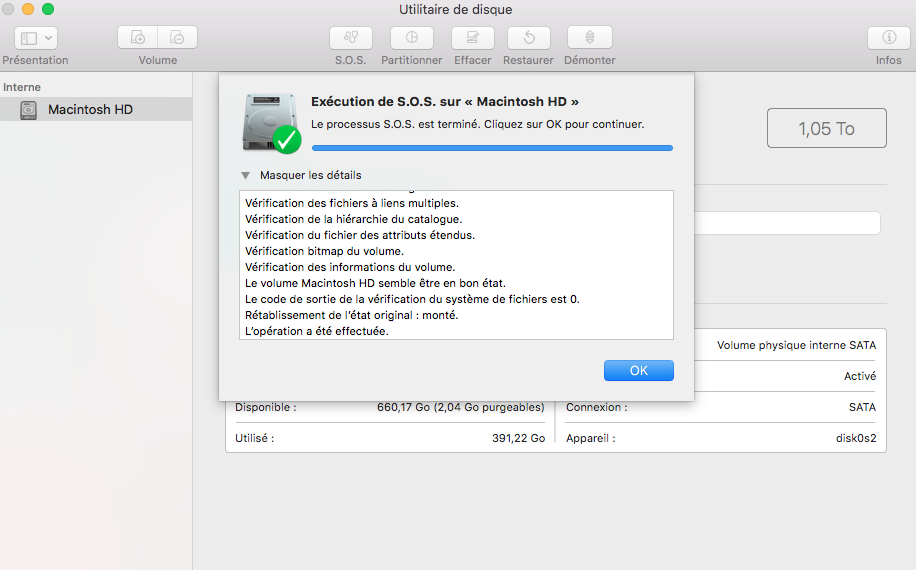The width and height of the screenshot is (916, 570).
Task: Open the Présentation view dropdown
Action: point(37,38)
